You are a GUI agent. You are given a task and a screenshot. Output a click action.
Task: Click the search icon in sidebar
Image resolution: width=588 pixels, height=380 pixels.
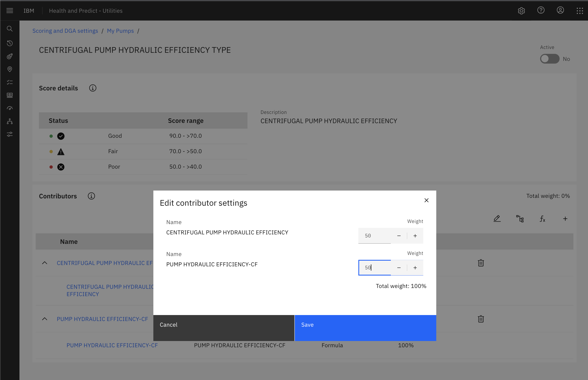(x=10, y=29)
